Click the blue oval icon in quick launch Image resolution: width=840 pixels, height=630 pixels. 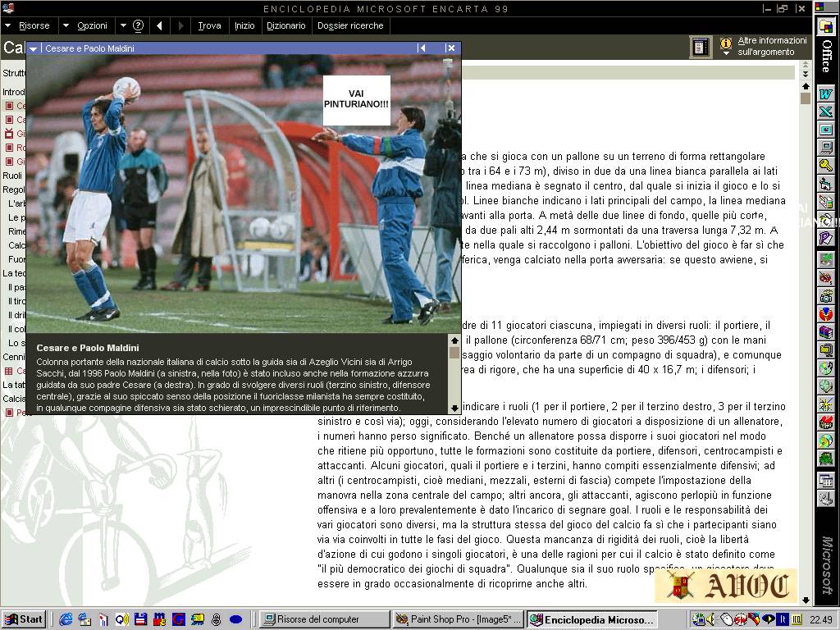235,619
